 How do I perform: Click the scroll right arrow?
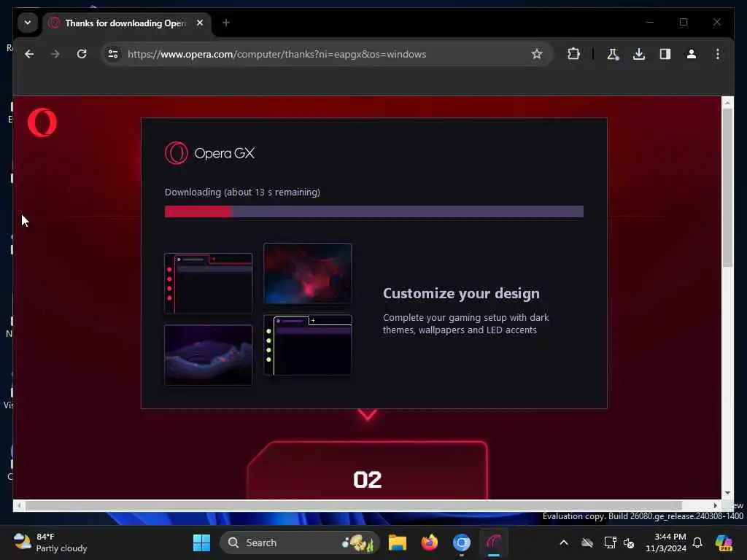715,505
